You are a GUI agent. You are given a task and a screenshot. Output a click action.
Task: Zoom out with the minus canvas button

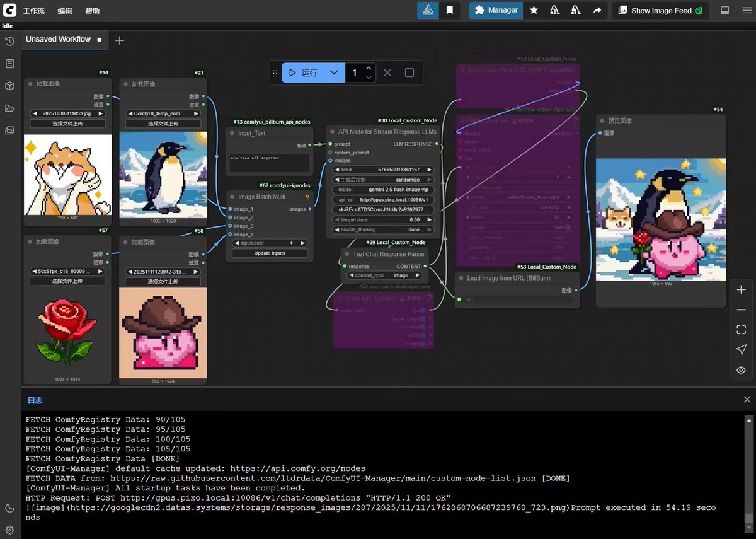[741, 310]
